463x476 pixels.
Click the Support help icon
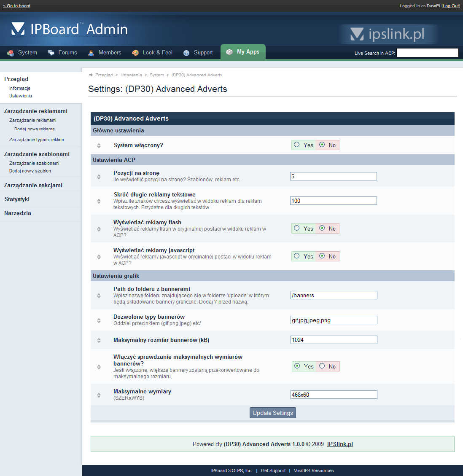(x=186, y=53)
